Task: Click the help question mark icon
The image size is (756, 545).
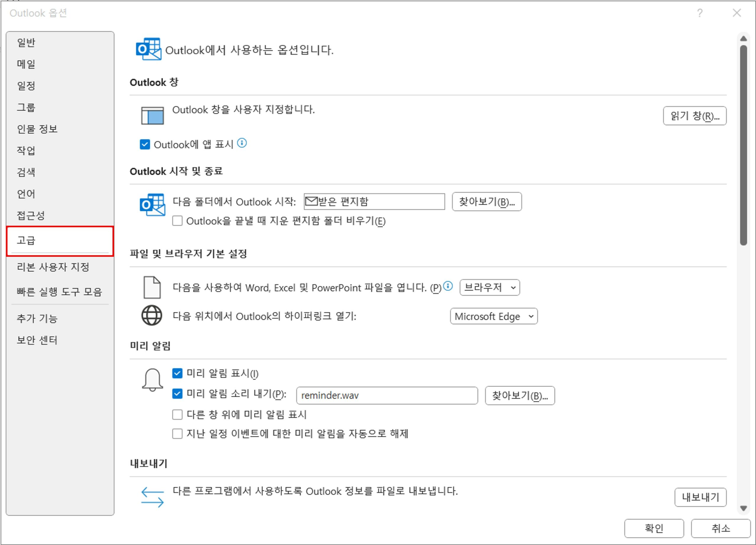Action: [x=700, y=13]
